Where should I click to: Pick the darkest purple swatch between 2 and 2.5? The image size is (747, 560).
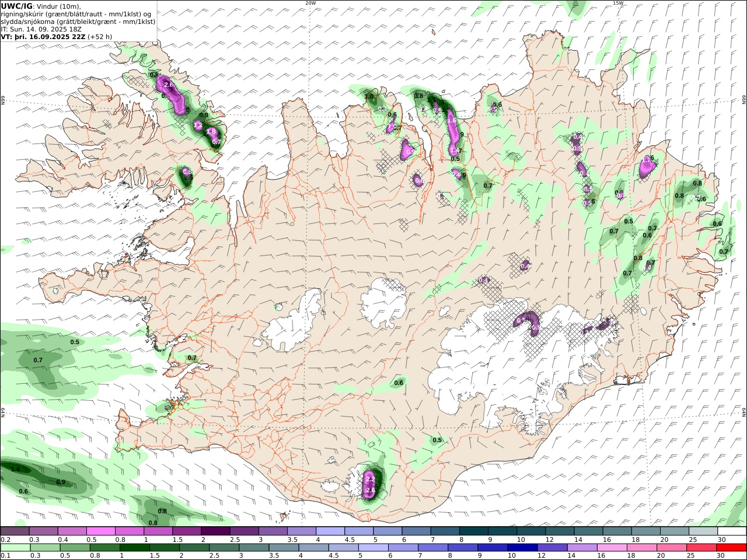click(215, 531)
